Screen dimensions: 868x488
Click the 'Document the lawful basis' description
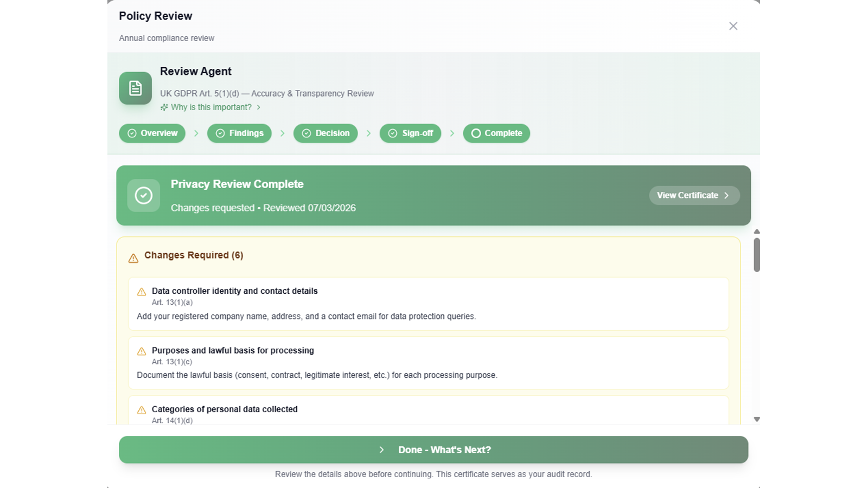[x=317, y=375]
